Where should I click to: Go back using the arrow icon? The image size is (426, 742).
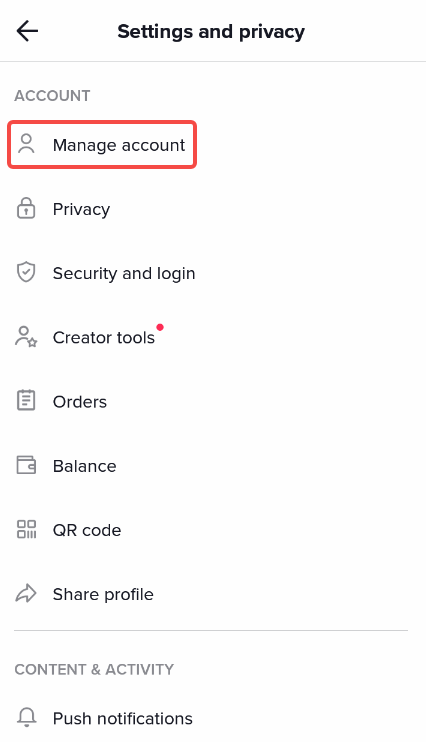coord(27,31)
